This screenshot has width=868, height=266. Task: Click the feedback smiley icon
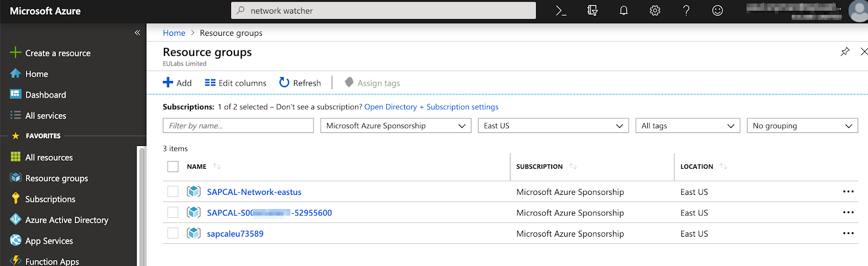[717, 11]
